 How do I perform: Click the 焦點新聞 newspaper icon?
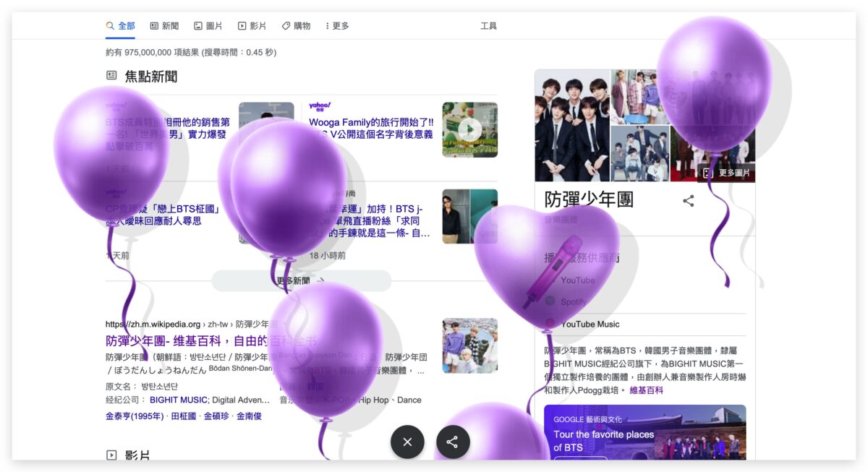coord(111,75)
